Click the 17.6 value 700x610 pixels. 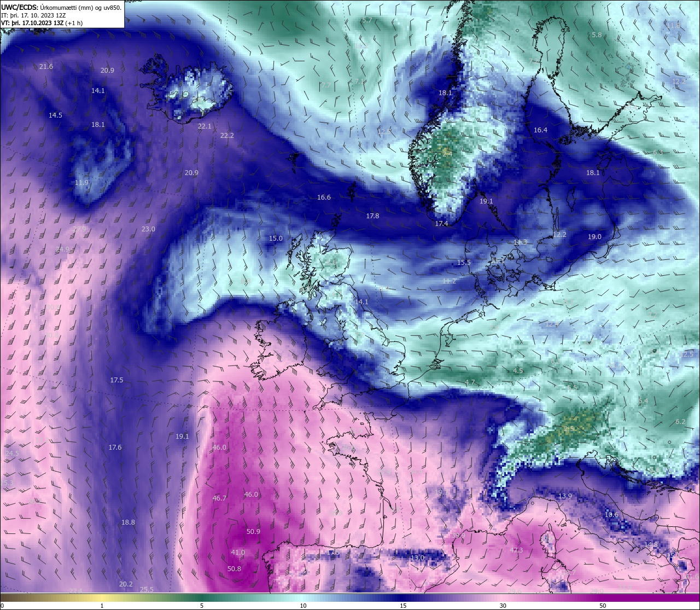click(115, 448)
